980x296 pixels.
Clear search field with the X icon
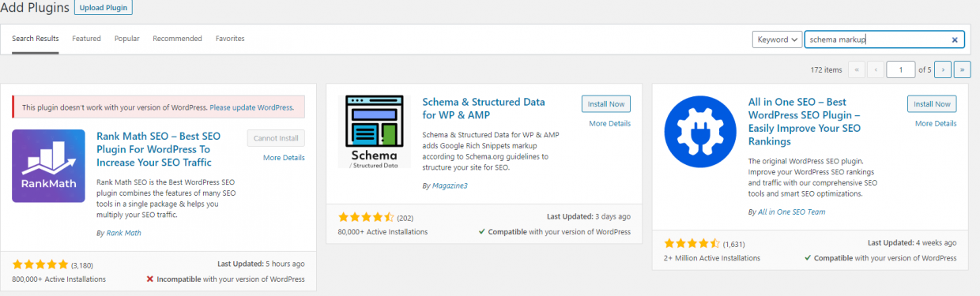(955, 39)
